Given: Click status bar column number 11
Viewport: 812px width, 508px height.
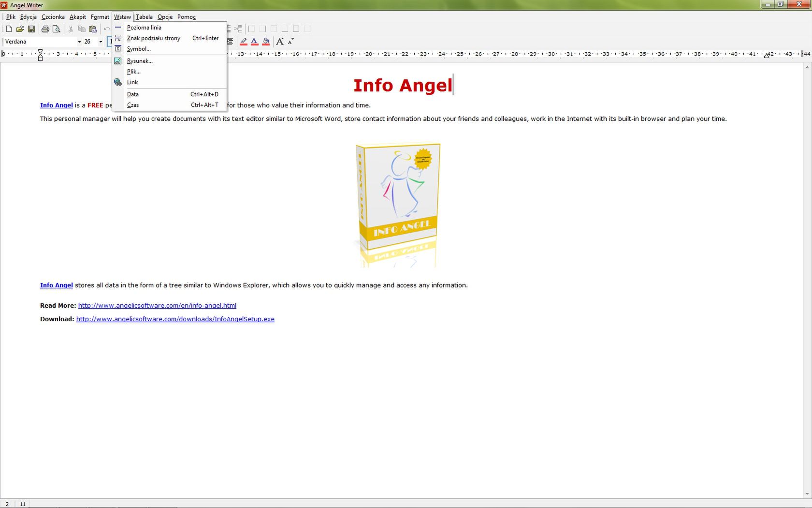Looking at the screenshot, I should point(23,504).
